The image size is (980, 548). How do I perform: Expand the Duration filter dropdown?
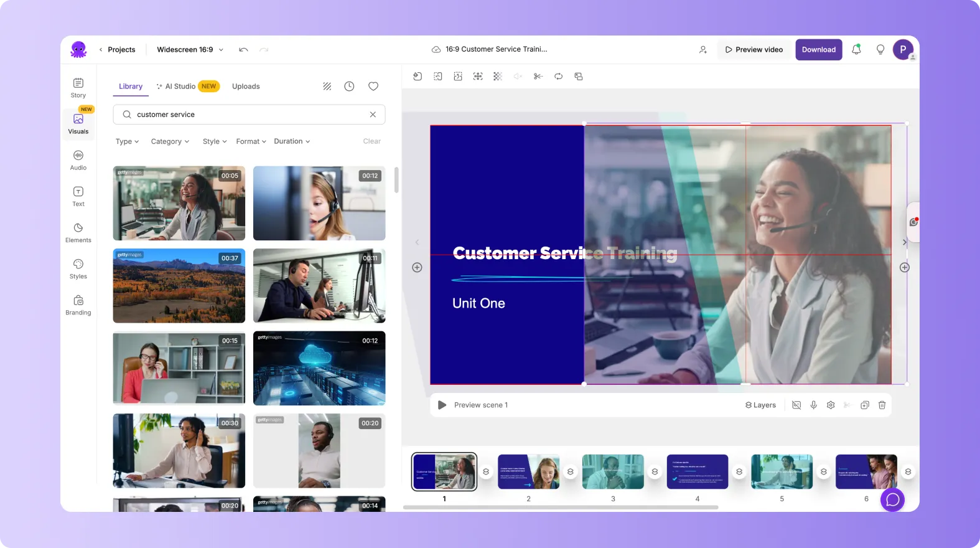tap(292, 142)
